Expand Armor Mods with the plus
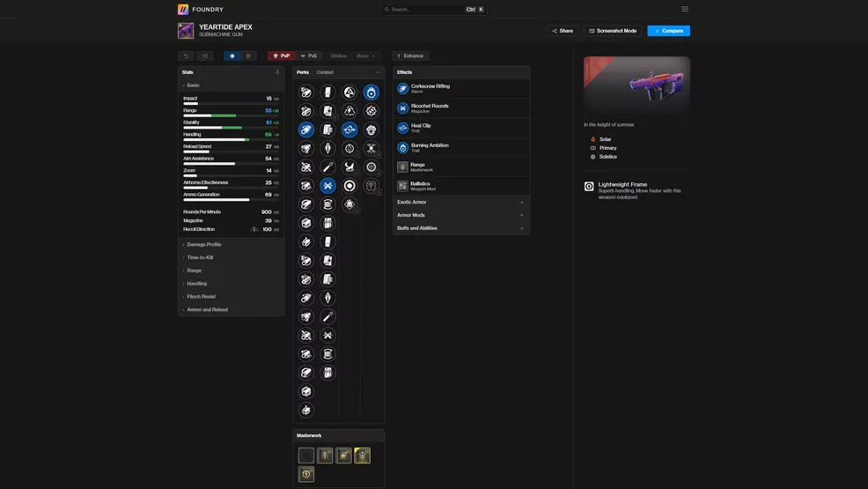This screenshot has height=489, width=868. point(521,215)
